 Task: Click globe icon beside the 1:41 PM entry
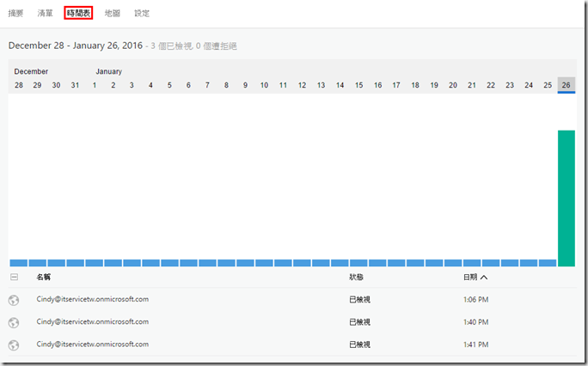(14, 345)
